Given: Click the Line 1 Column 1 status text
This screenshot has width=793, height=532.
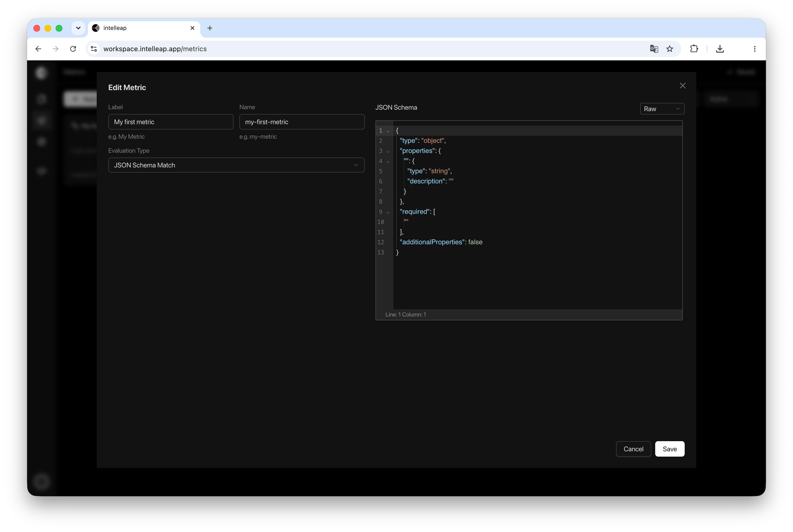Looking at the screenshot, I should [x=405, y=315].
